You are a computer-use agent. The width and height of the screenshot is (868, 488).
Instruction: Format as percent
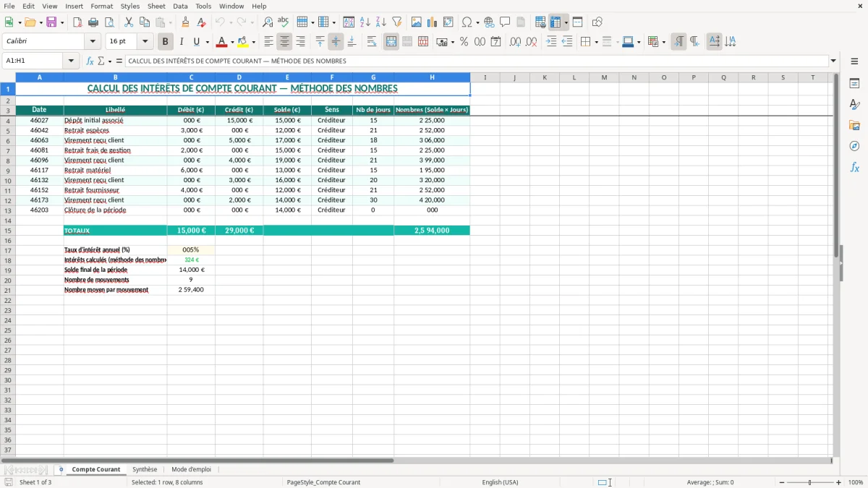pos(464,42)
